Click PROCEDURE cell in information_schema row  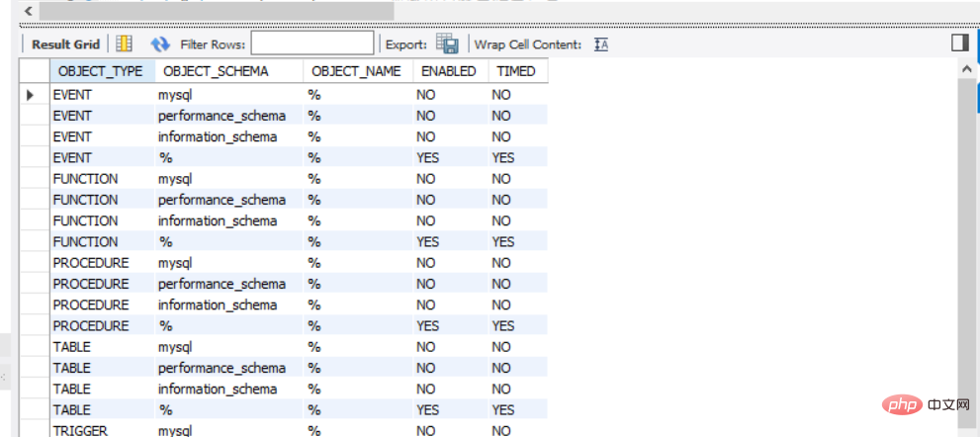coord(91,306)
